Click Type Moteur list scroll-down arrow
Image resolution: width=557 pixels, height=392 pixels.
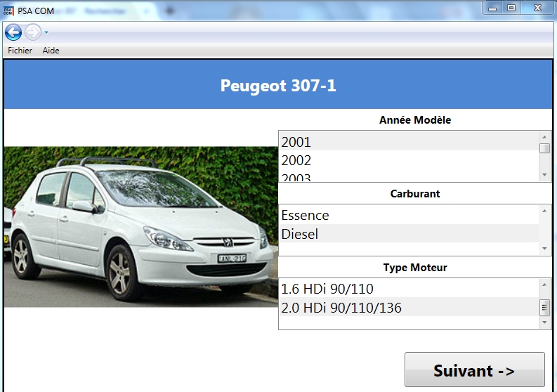(x=544, y=322)
